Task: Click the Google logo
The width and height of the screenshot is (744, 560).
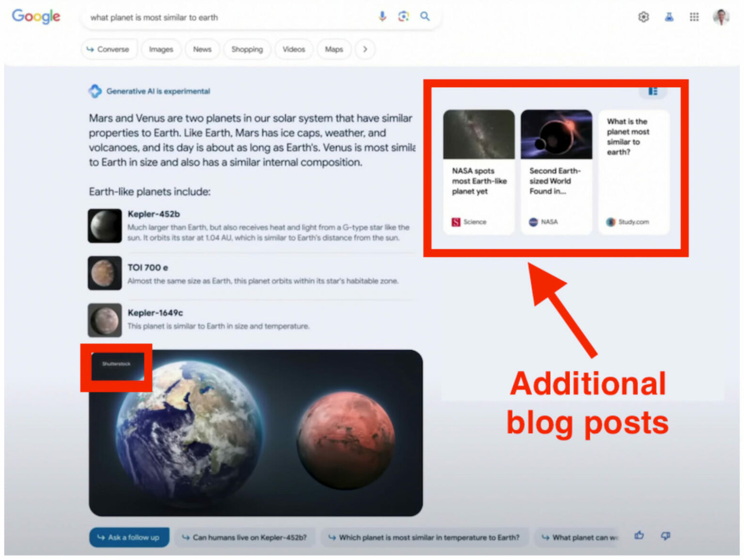Action: pos(36,17)
